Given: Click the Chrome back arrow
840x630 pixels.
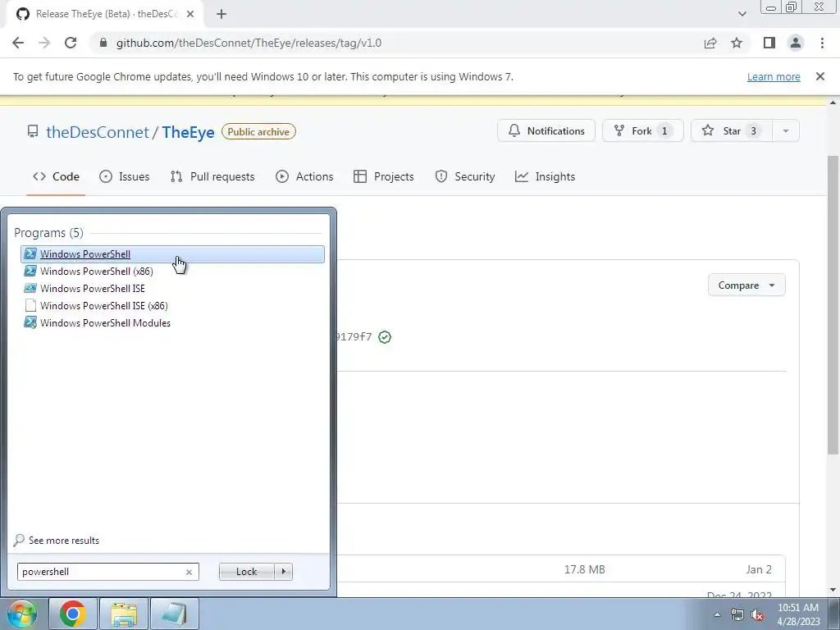Looking at the screenshot, I should coord(18,43).
